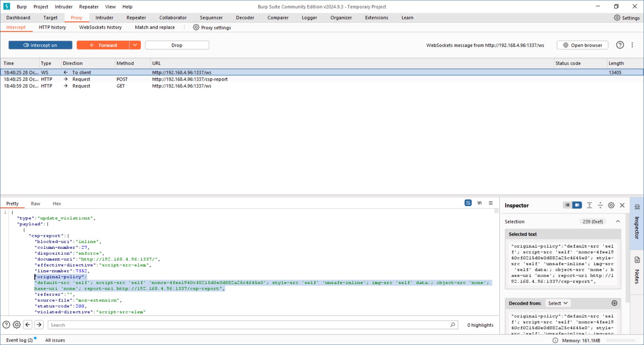The width and height of the screenshot is (644, 345).
Task: Open the Logger tab
Action: (x=309, y=18)
